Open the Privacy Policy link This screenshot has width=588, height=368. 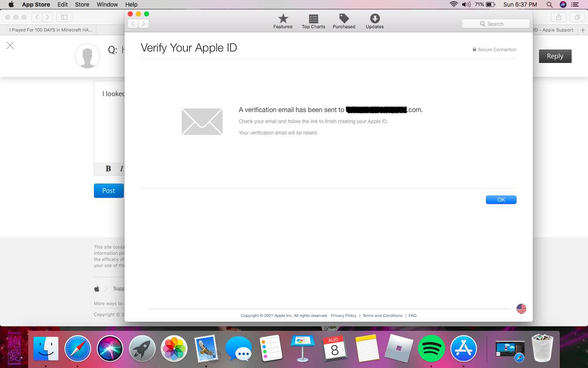[343, 316]
